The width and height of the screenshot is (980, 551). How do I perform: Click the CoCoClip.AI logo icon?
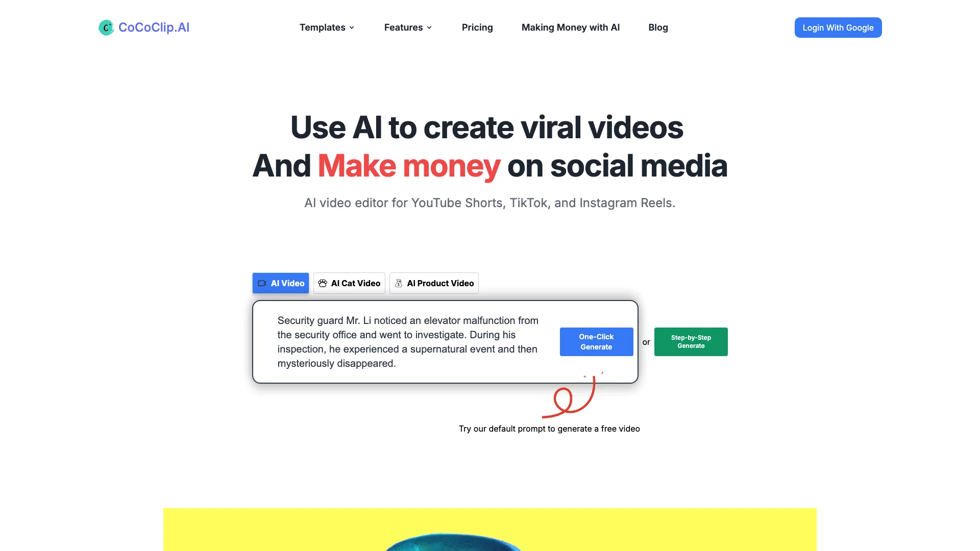point(105,27)
